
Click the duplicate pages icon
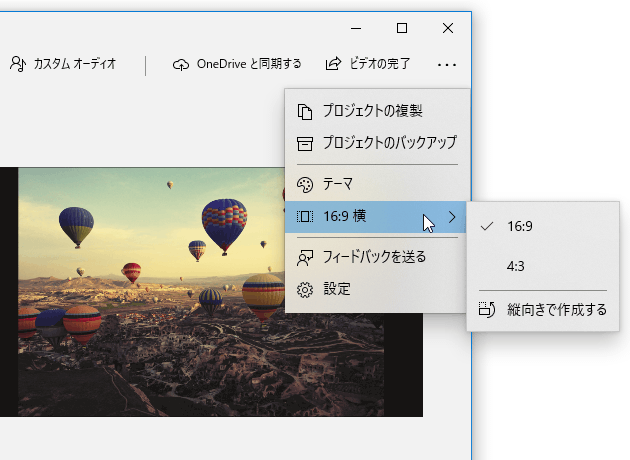click(x=305, y=111)
